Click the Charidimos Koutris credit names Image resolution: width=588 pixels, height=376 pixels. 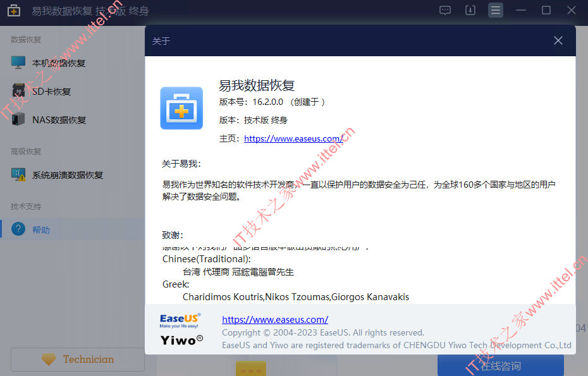296,297
